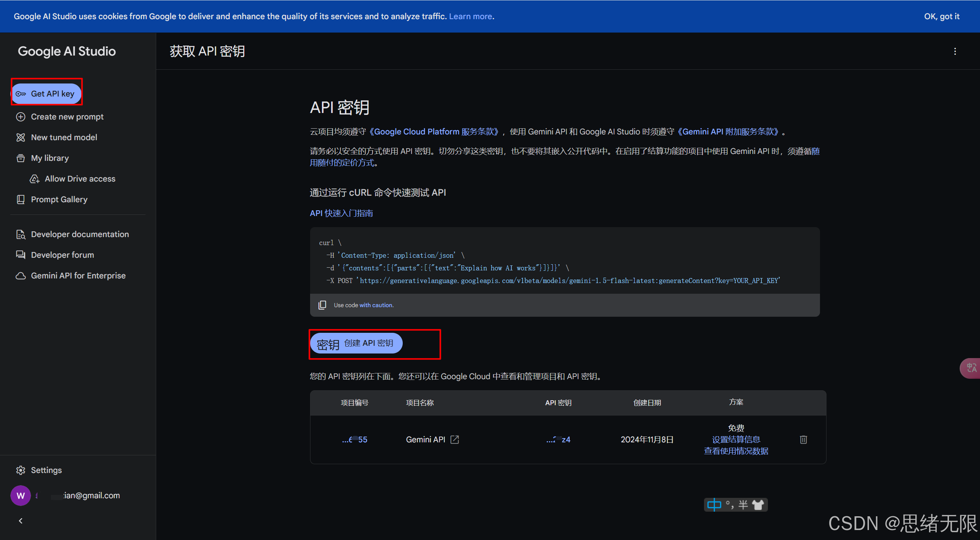The width and height of the screenshot is (980, 540).
Task: Click the 创建日期 column header
Action: 647,403
